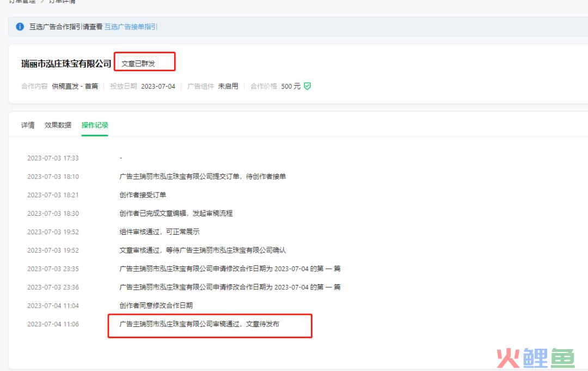The image size is (588, 371).
Task: Switch to the 效果数据 tab
Action: click(58, 125)
